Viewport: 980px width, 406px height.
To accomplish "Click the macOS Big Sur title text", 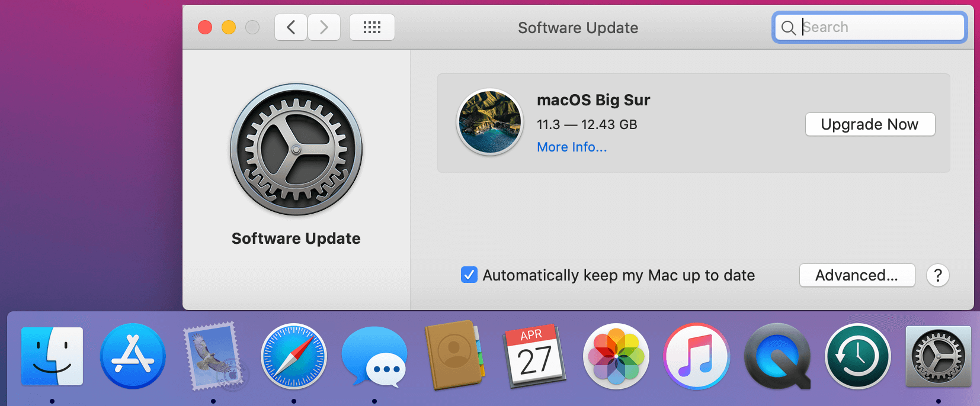I will pyautogui.click(x=594, y=100).
